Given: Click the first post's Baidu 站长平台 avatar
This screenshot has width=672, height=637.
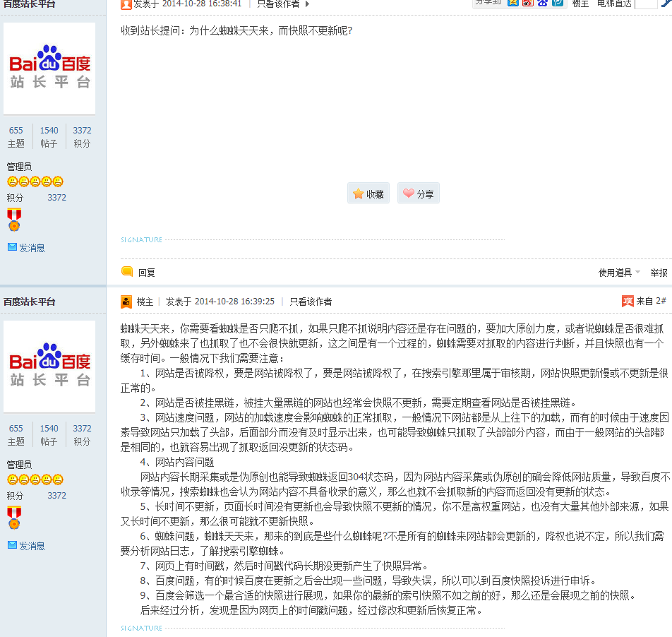Looking at the screenshot, I should point(49,69).
